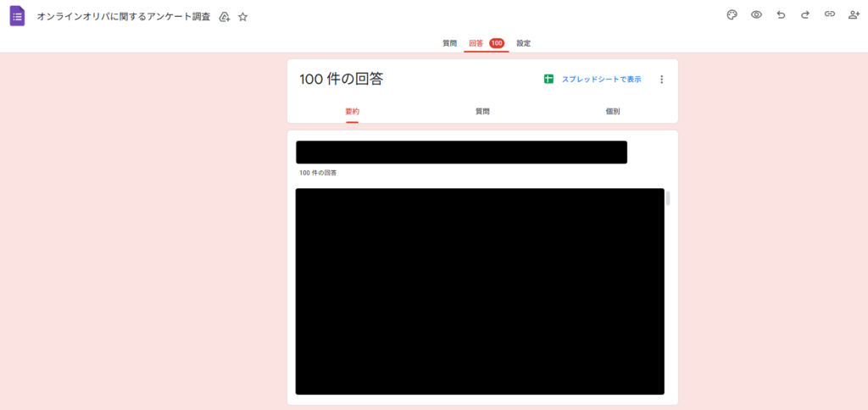Undo the last change
Image resolution: width=868 pixels, height=410 pixels.
(781, 15)
